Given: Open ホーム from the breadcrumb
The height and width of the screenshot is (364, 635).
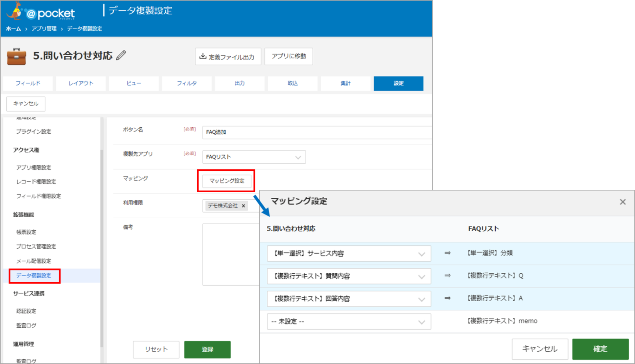Looking at the screenshot, I should tap(13, 29).
